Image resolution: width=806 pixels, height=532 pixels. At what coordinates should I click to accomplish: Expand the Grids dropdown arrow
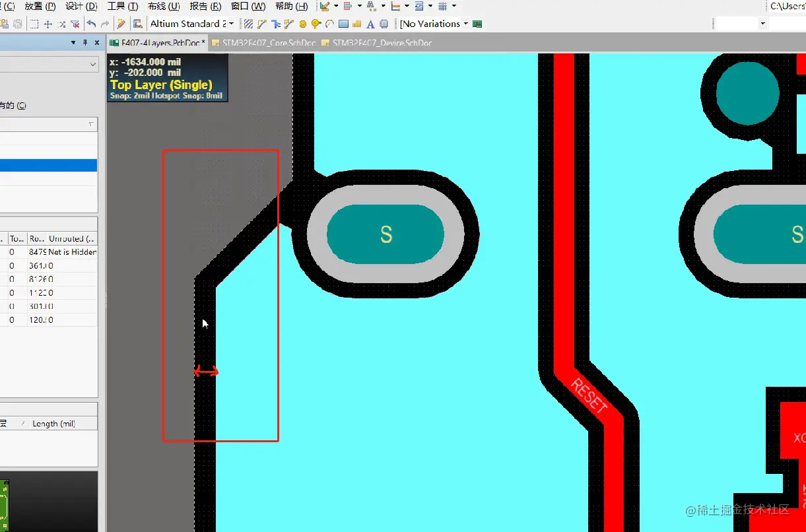(x=454, y=6)
